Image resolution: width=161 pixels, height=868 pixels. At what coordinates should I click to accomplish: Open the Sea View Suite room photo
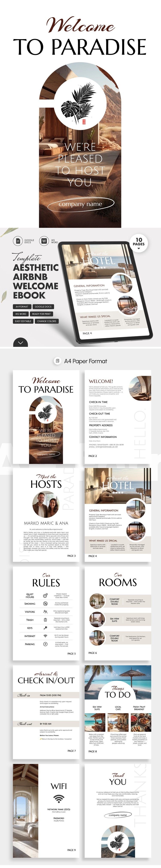[x=97, y=620]
